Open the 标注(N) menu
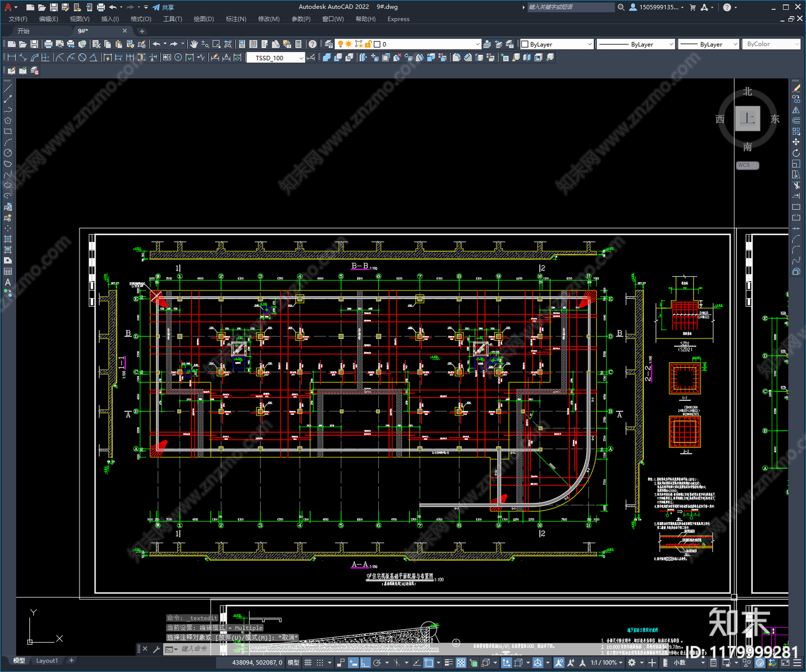Screen dimensions: 806x672 click(x=236, y=19)
